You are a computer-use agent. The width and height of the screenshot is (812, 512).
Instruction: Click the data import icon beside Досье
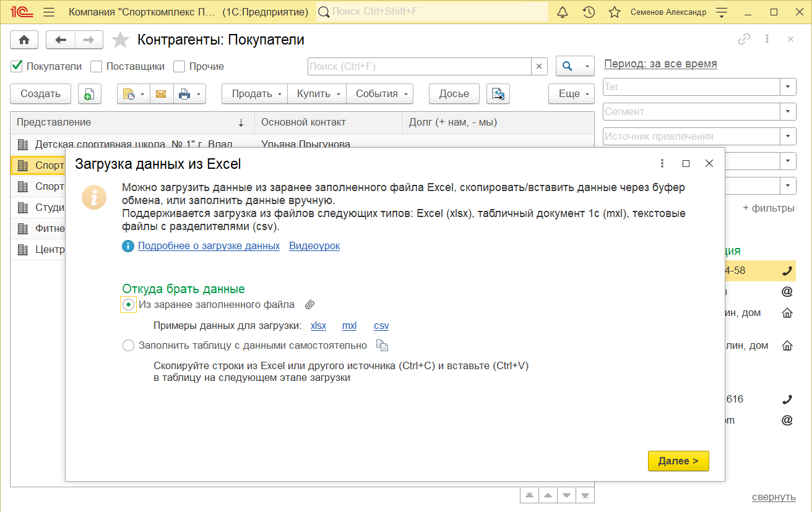pyautogui.click(x=498, y=94)
